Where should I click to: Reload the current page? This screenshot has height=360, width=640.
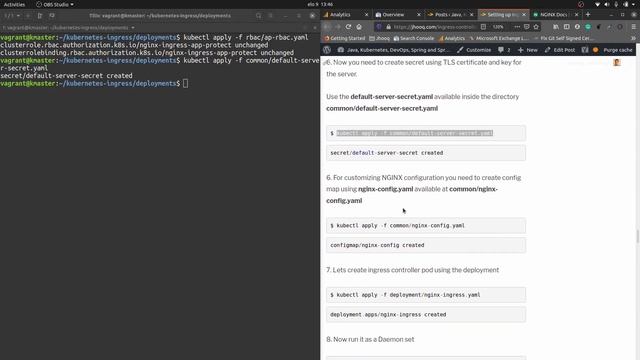point(348,27)
